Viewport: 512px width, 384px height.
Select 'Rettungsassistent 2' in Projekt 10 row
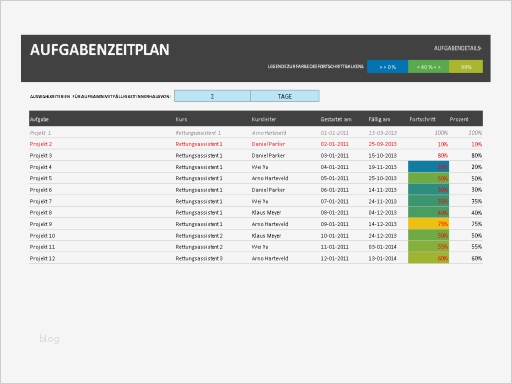[x=199, y=236]
